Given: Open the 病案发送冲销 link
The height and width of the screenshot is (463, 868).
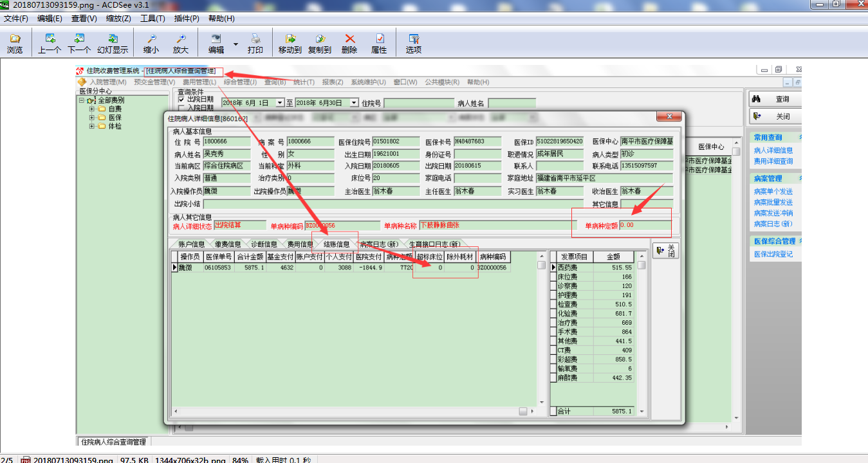Looking at the screenshot, I should pyautogui.click(x=773, y=213).
